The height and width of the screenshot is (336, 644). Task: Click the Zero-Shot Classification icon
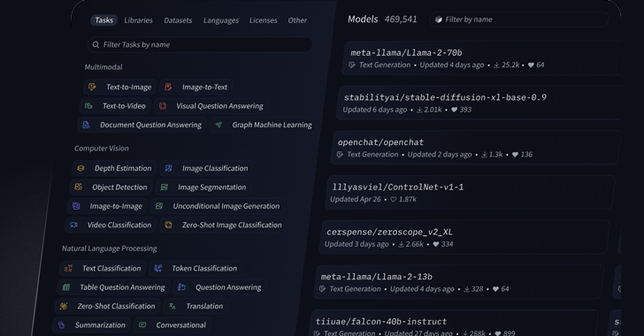coord(64,306)
